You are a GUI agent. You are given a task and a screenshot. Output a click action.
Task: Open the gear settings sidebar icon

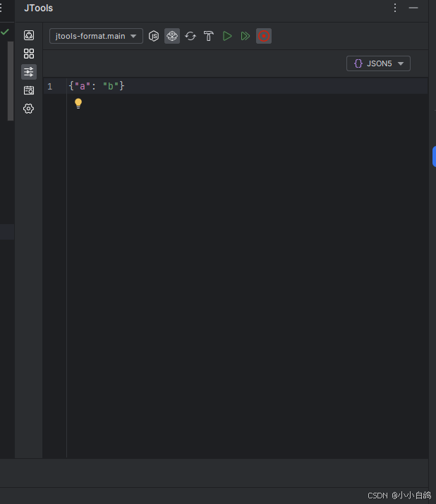29,109
